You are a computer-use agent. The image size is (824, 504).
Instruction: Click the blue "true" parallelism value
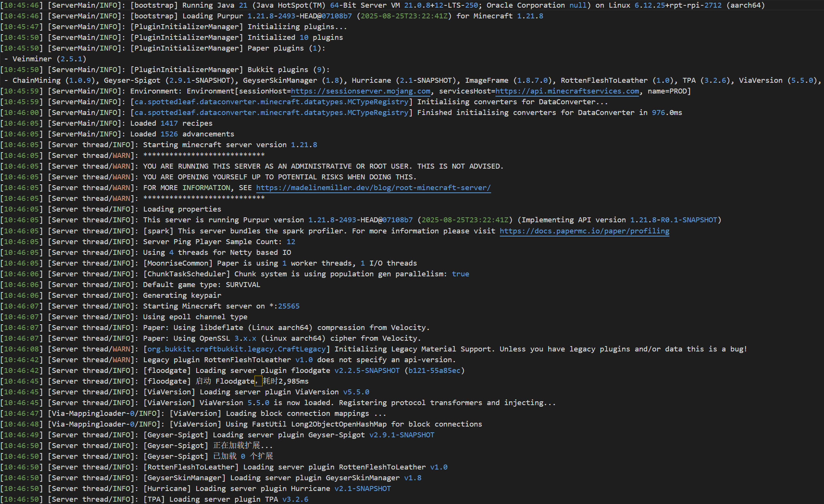click(x=460, y=274)
